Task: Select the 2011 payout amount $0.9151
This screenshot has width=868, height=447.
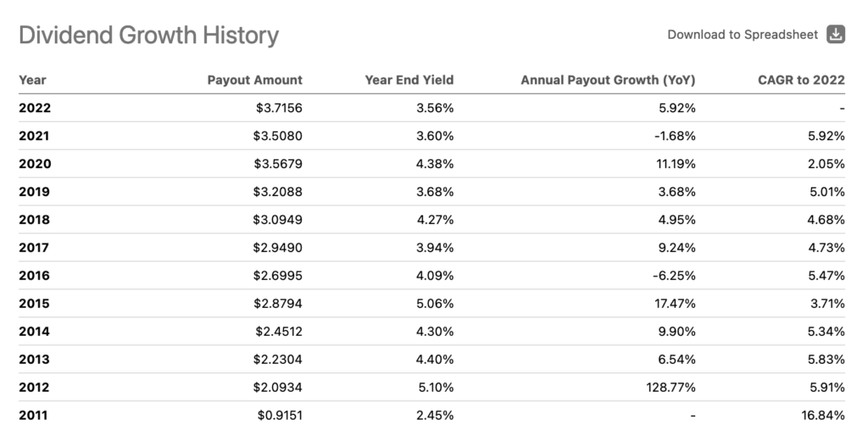Action: [x=280, y=416]
